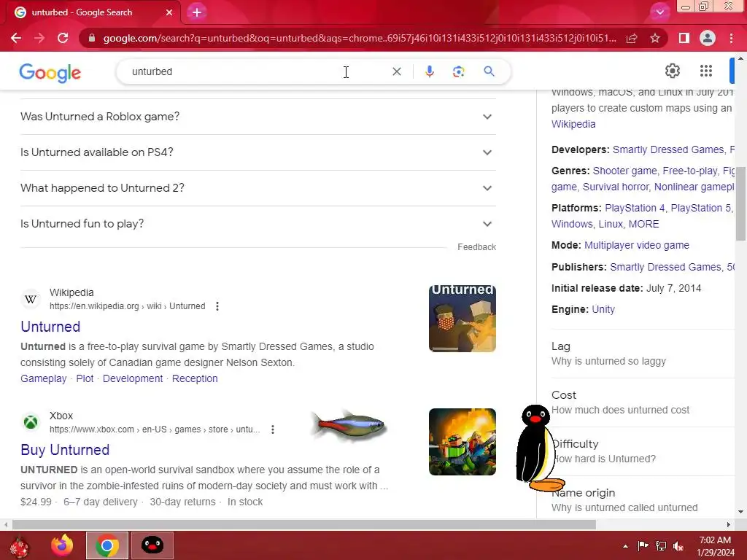Bookmark this page with the star
The image size is (747, 560).
[655, 38]
